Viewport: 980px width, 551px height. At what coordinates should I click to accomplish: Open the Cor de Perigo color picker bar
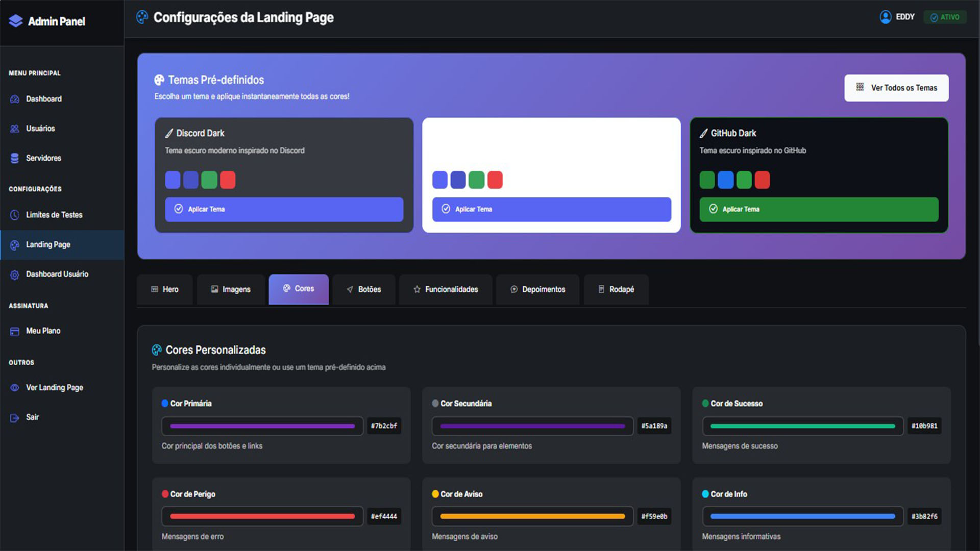click(262, 516)
